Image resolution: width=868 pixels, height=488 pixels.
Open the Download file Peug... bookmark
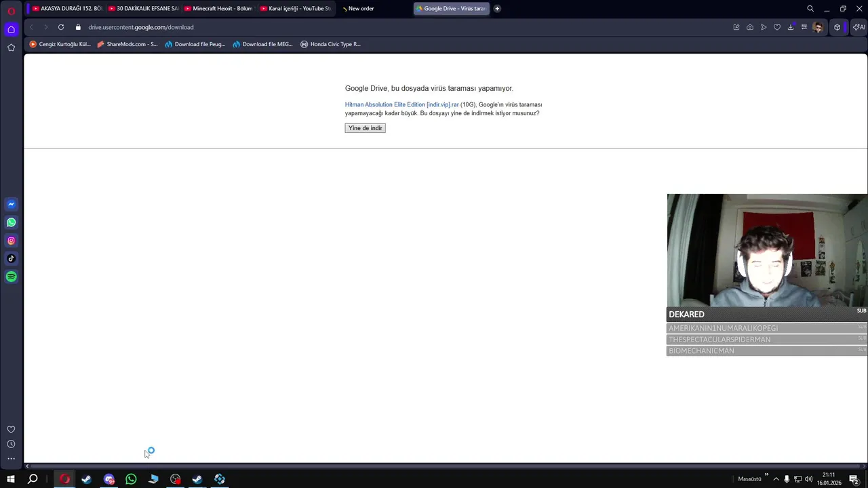(195, 44)
